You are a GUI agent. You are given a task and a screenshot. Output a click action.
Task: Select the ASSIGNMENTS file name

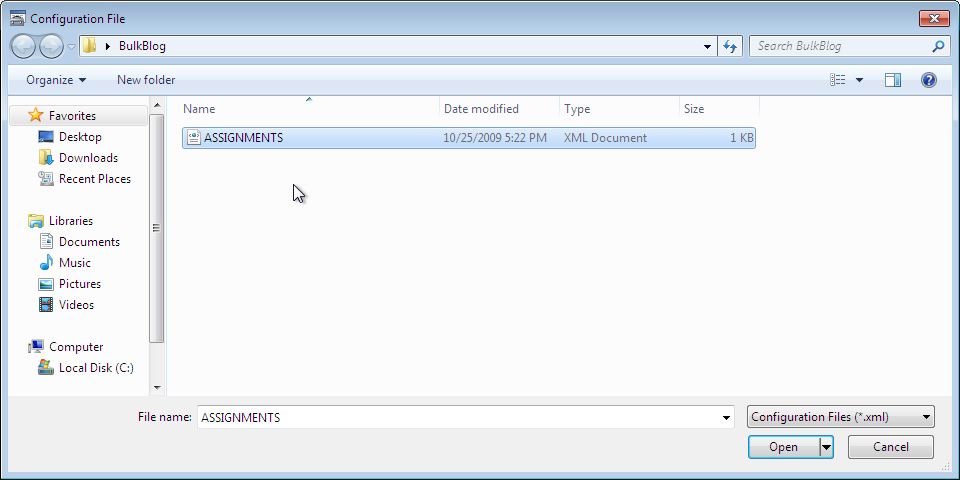tap(244, 138)
